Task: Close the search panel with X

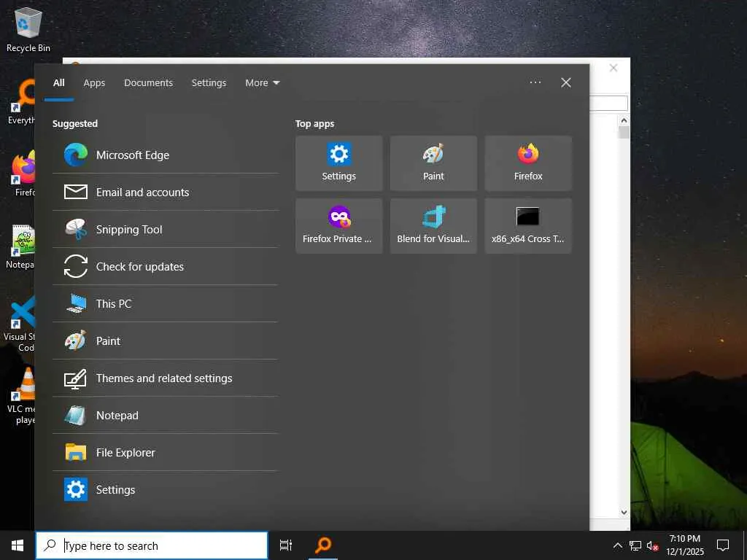Action: [x=566, y=82]
